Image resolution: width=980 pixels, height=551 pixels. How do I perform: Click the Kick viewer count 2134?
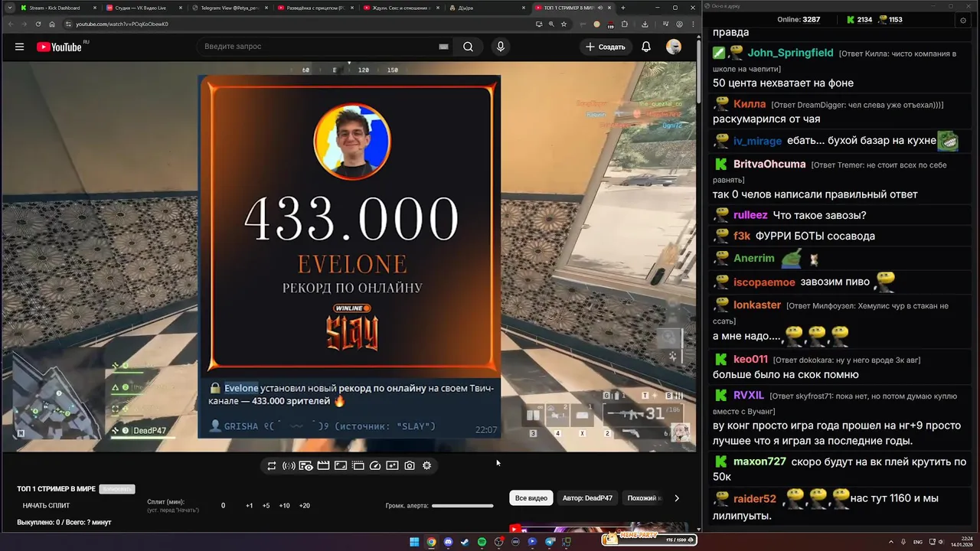pos(859,20)
